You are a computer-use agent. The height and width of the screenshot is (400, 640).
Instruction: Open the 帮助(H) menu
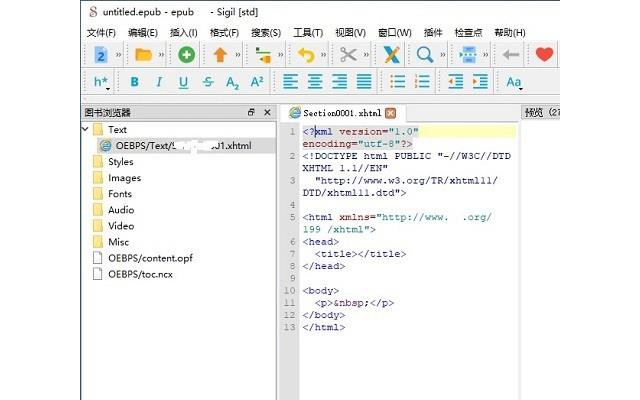(510, 33)
